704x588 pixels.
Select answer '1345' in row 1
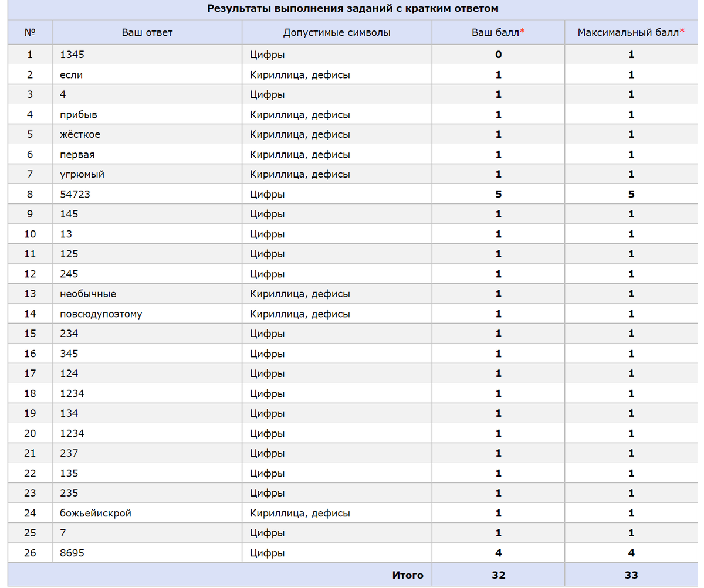pyautogui.click(x=72, y=55)
